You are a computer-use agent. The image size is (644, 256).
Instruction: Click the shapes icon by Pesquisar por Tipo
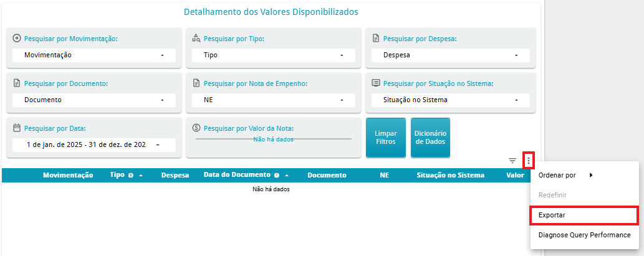[196, 38]
